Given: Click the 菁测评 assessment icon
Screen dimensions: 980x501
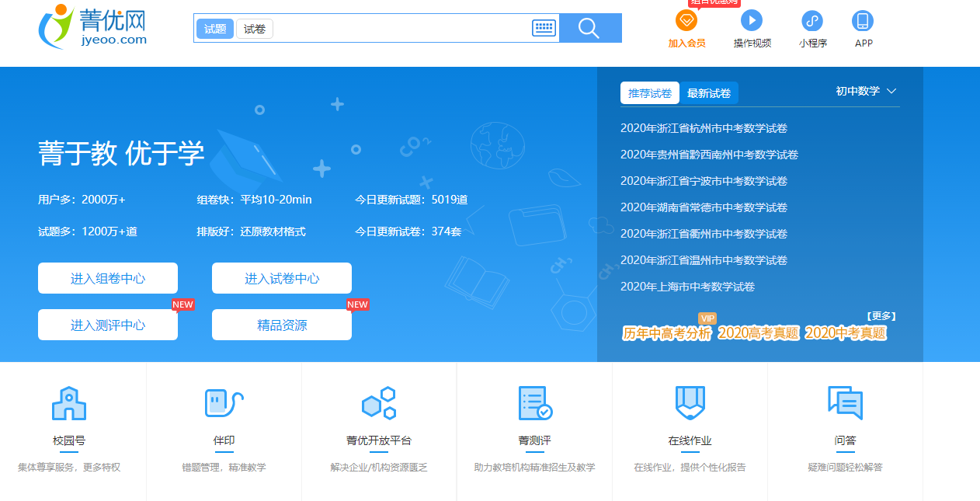Looking at the screenshot, I should 534,402.
